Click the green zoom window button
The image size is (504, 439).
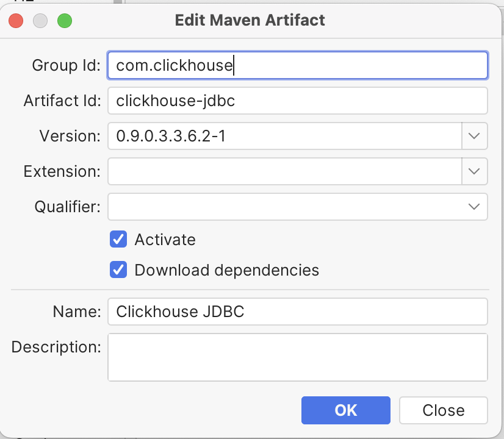(x=65, y=21)
